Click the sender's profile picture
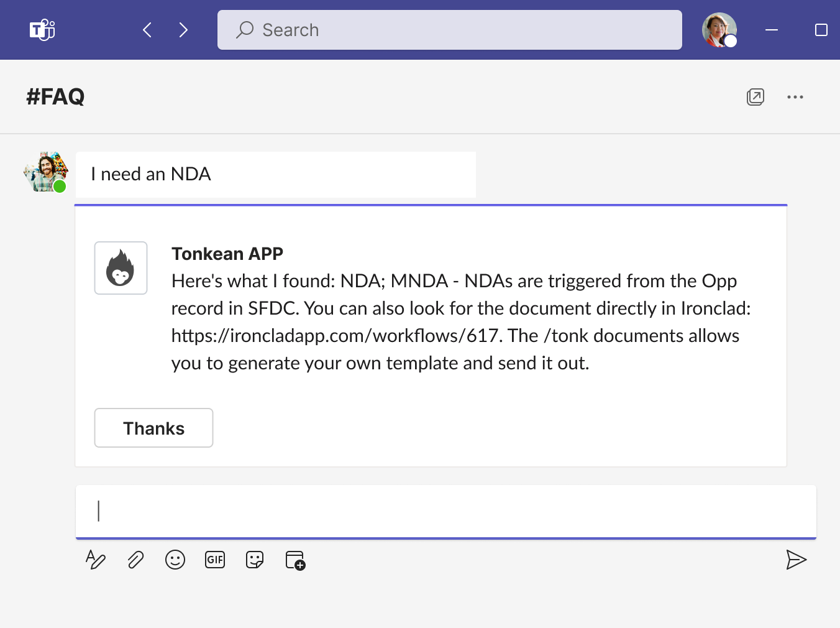 [x=45, y=172]
